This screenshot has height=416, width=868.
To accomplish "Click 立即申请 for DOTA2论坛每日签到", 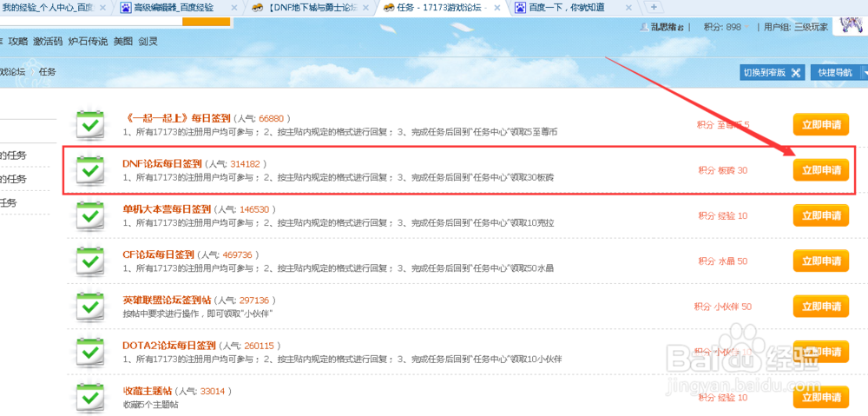I will pos(821,352).
